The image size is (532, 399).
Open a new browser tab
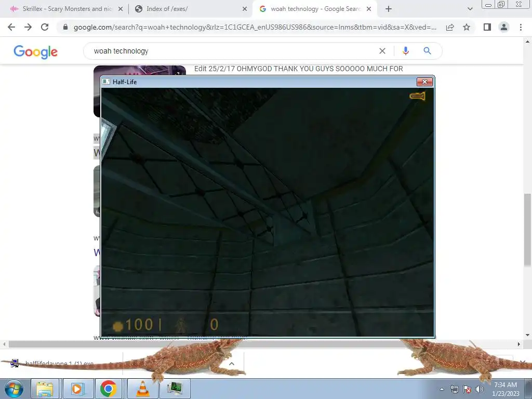click(x=389, y=9)
